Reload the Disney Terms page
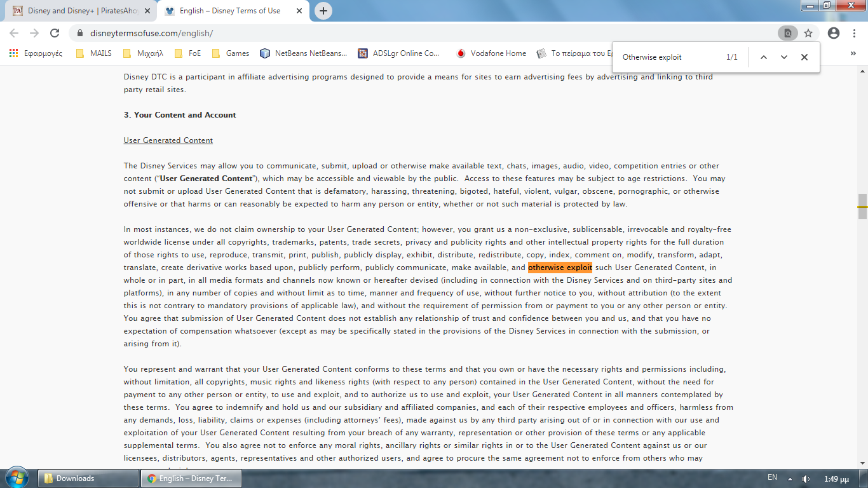 click(55, 33)
